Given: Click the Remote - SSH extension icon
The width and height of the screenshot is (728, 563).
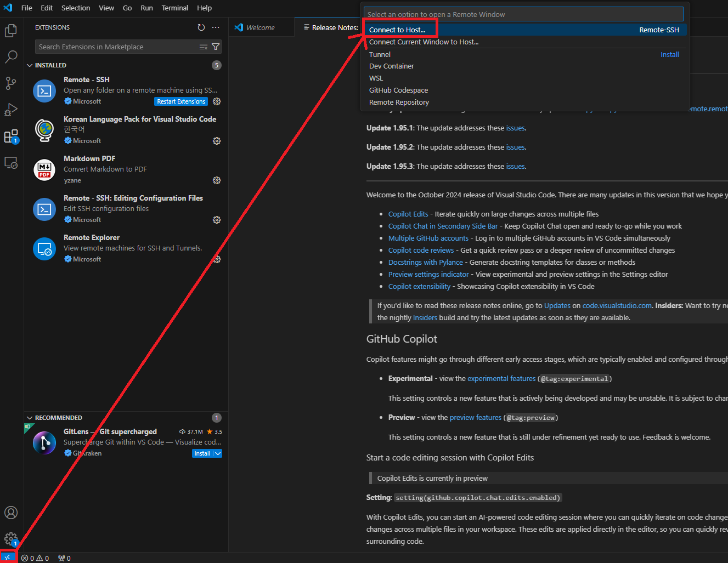Looking at the screenshot, I should [x=44, y=91].
